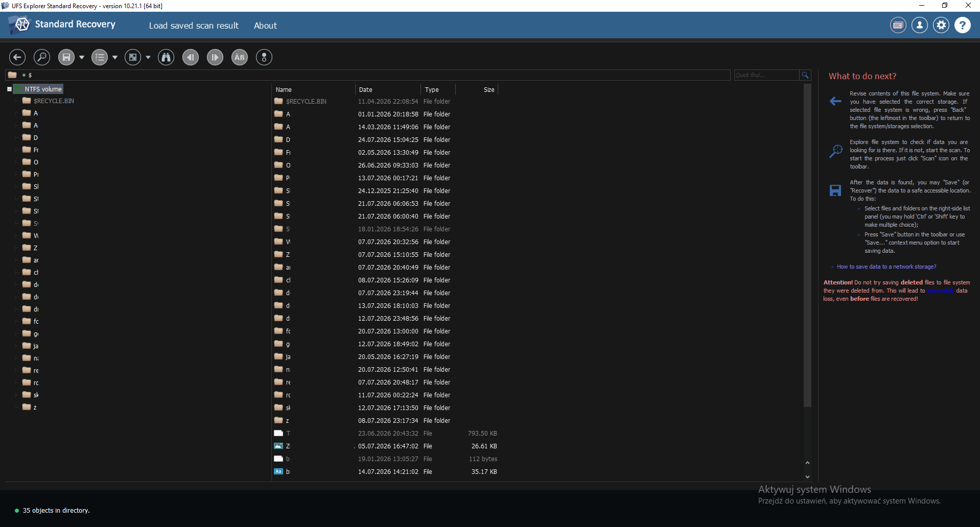
Task: Select the $RECYCLE.BIN row in the file list
Action: tap(386, 102)
